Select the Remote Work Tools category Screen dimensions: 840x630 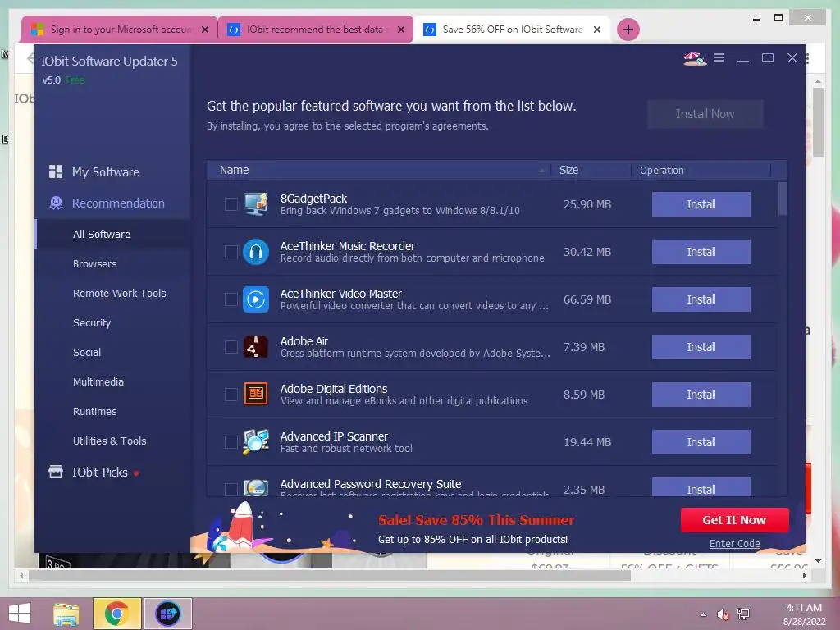pyautogui.click(x=120, y=293)
